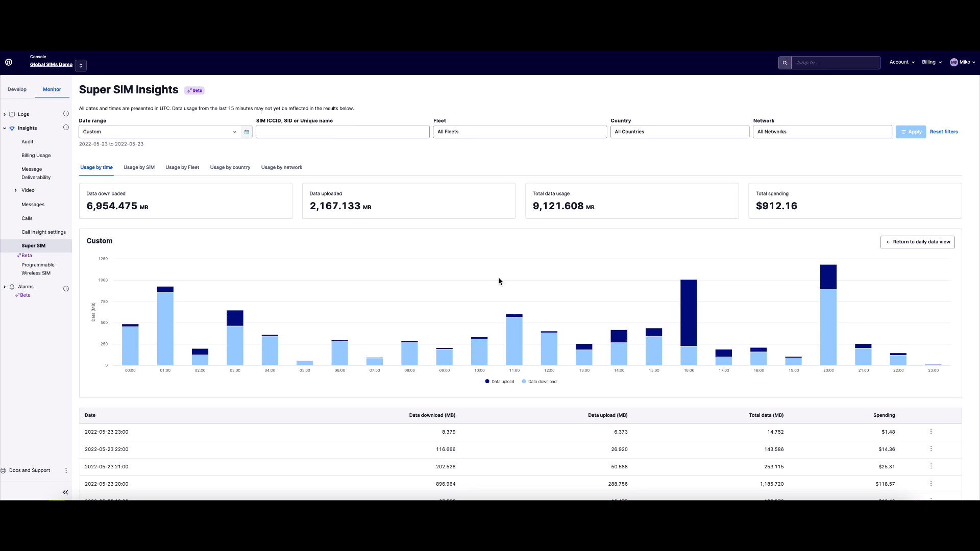Image resolution: width=980 pixels, height=551 pixels.
Task: Open row actions for 2022-05-23 20:00
Action: pyautogui.click(x=931, y=484)
